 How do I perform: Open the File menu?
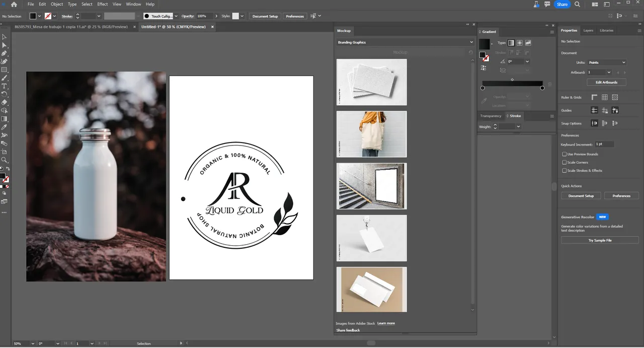coord(31,4)
